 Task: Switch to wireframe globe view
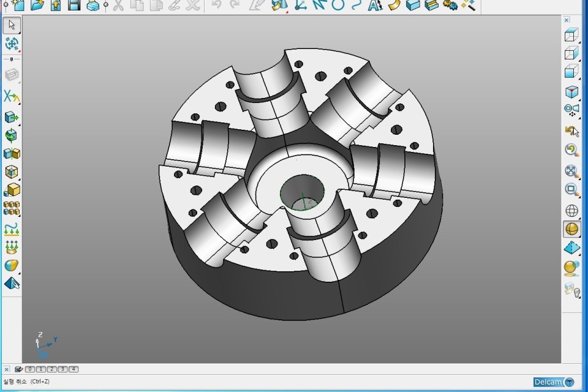(x=571, y=211)
